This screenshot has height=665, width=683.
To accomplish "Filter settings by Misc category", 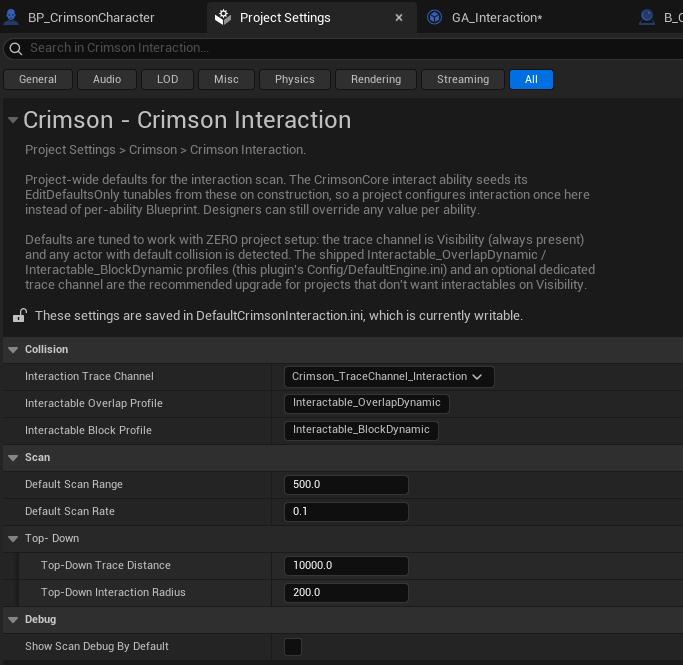I will (x=226, y=79).
